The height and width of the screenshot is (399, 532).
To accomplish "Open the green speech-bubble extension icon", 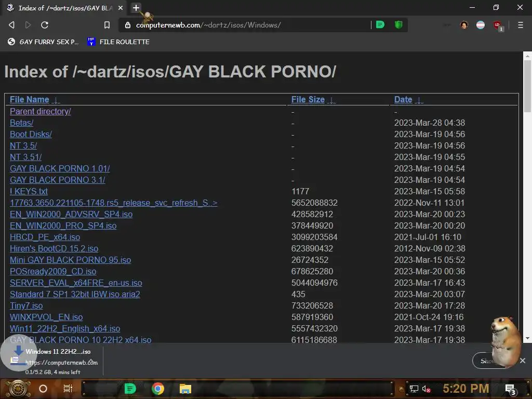I will tap(380, 25).
